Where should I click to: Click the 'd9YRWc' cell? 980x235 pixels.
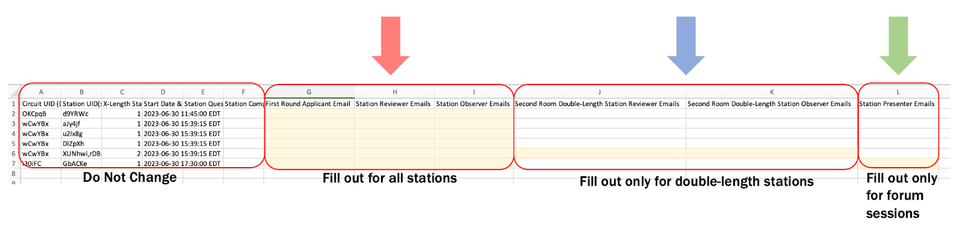[x=81, y=114]
